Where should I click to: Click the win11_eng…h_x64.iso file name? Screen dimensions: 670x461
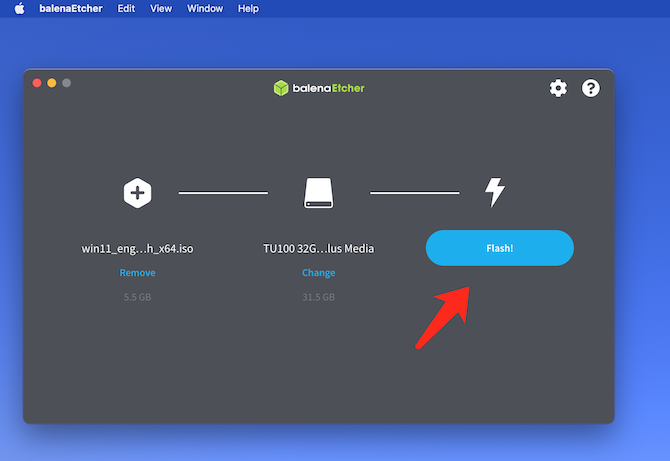(137, 249)
